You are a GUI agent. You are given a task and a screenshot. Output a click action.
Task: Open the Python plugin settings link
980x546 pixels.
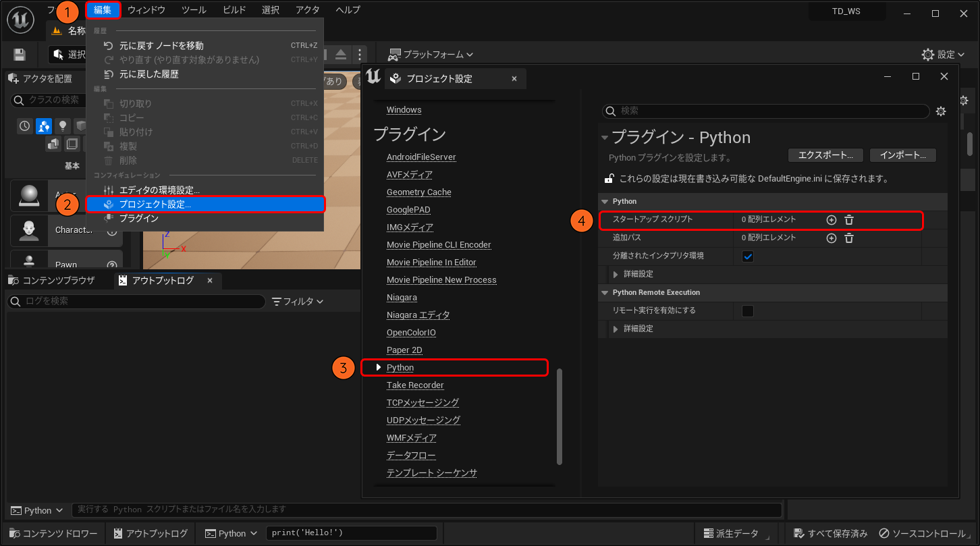pos(400,368)
